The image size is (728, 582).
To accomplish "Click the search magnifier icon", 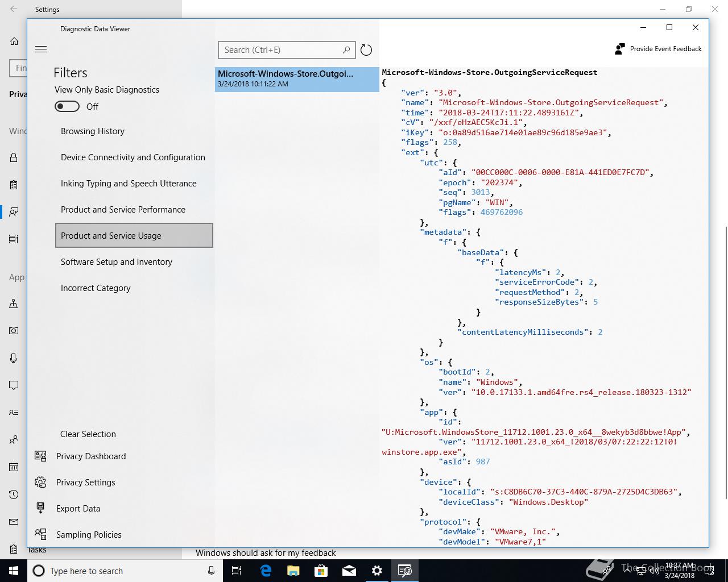I will tap(346, 50).
